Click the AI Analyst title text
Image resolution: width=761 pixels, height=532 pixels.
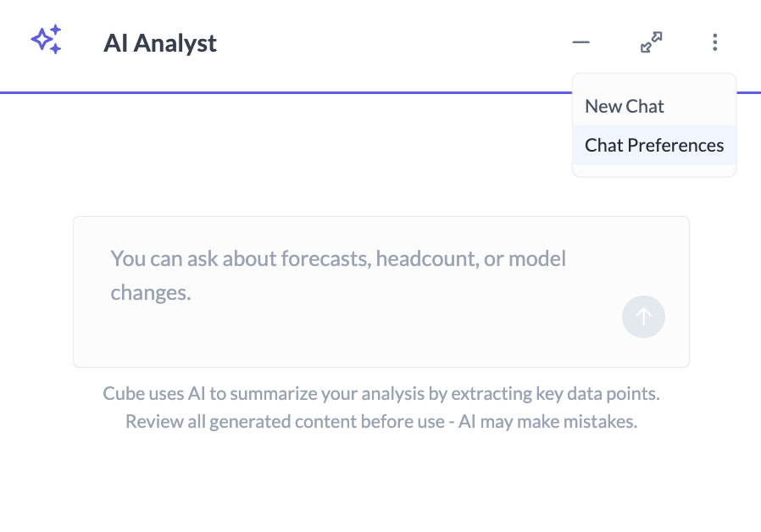160,43
